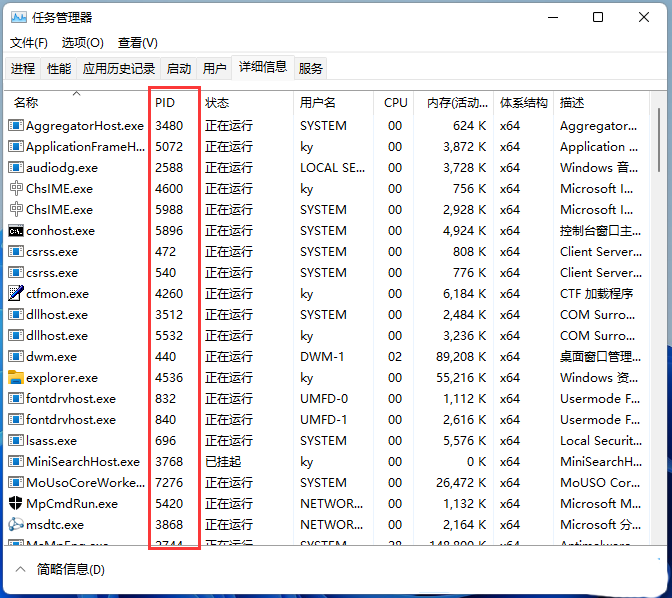Screen dimensions: 672x598
Task: Switch to the 性能 tab
Action: (x=59, y=69)
